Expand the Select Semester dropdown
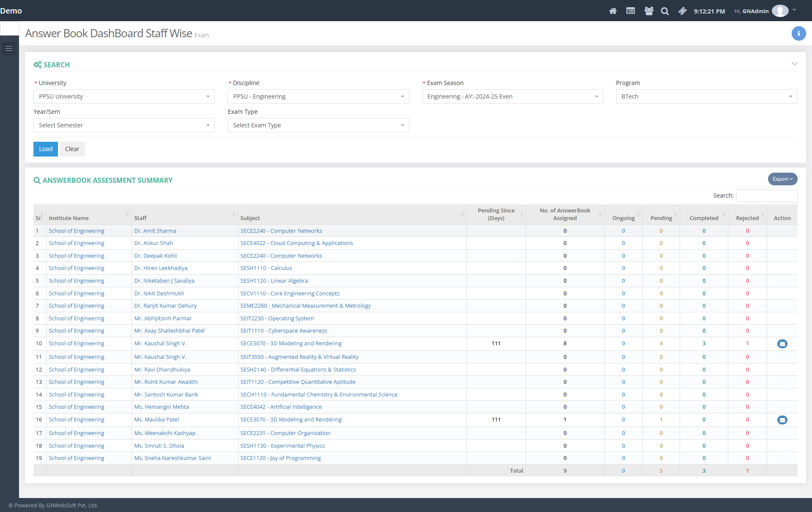The height and width of the screenshot is (512, 812). (124, 125)
